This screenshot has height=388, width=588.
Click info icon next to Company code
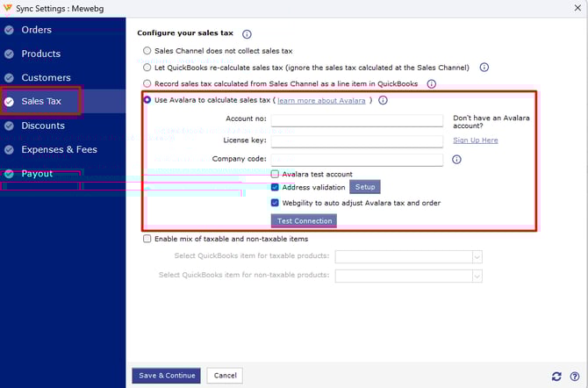pyautogui.click(x=456, y=160)
